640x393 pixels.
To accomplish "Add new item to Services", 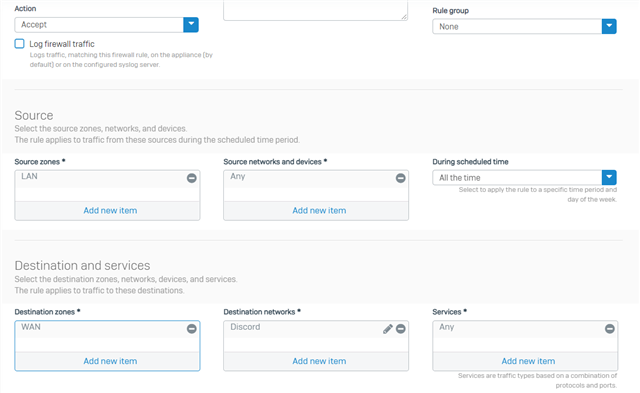I will [x=528, y=361].
